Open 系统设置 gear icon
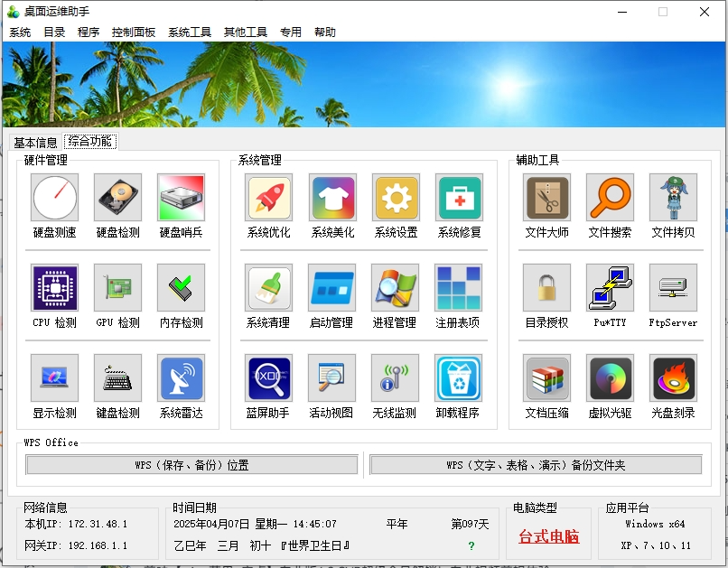 396,197
